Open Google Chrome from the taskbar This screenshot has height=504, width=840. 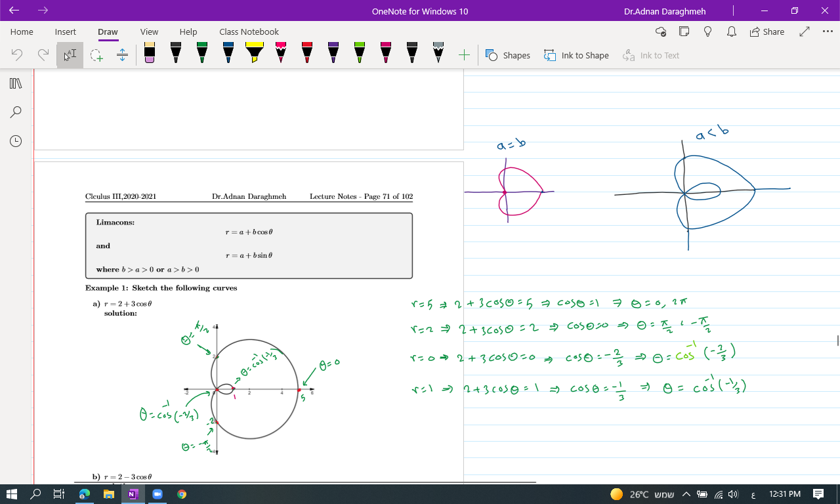(x=182, y=494)
